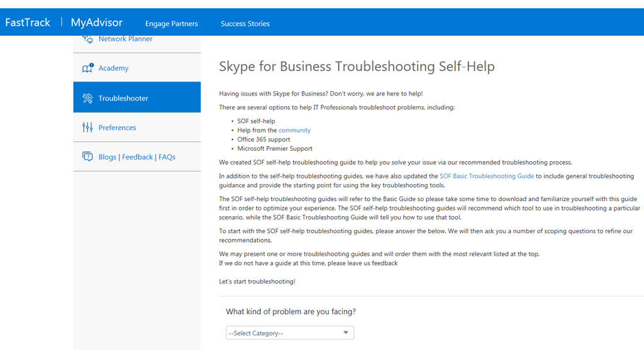644x350 pixels.
Task: Open the Feedback link in sidebar
Action: tap(137, 157)
